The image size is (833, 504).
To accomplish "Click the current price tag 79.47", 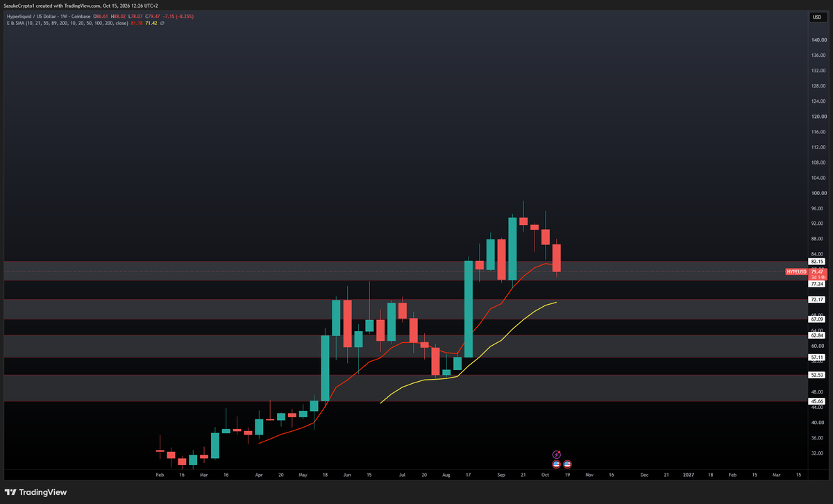I will click(816, 271).
